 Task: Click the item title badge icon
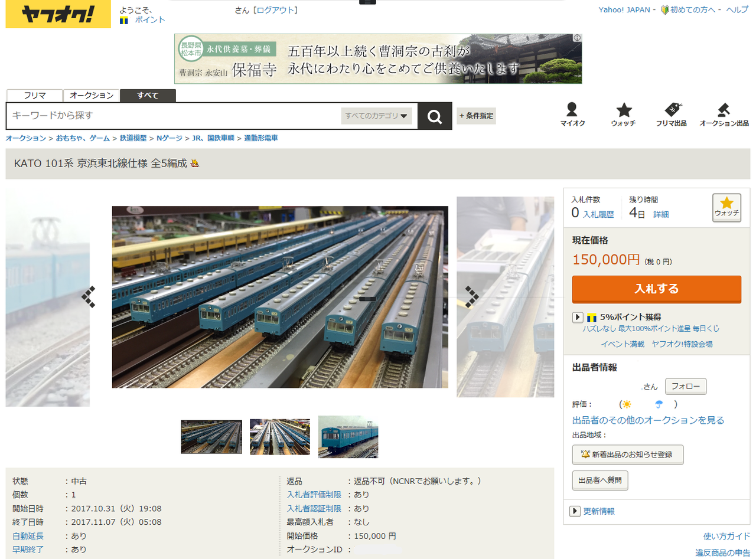(x=194, y=164)
